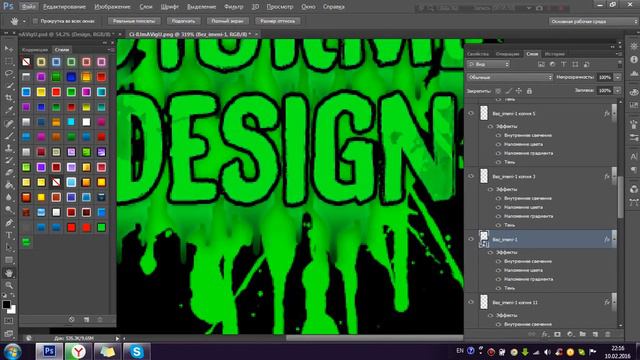Select the Clone Stamp tool
Screen dimensions: 640x360
(9, 148)
